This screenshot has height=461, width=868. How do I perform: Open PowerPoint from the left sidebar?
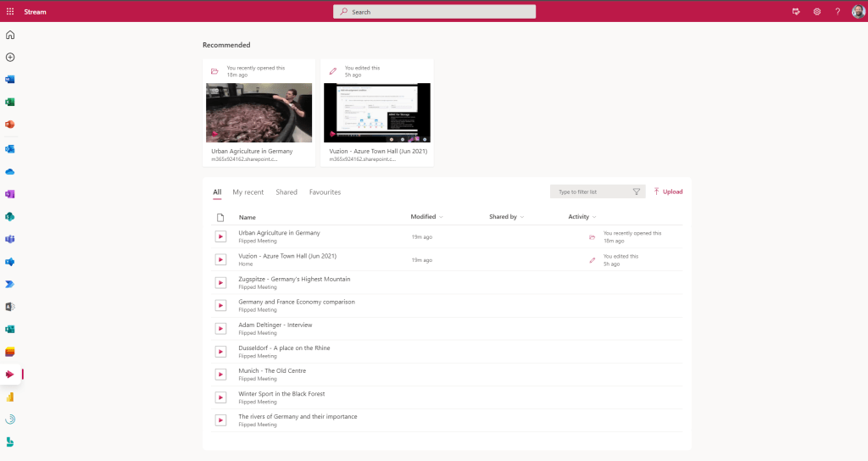tap(10, 125)
